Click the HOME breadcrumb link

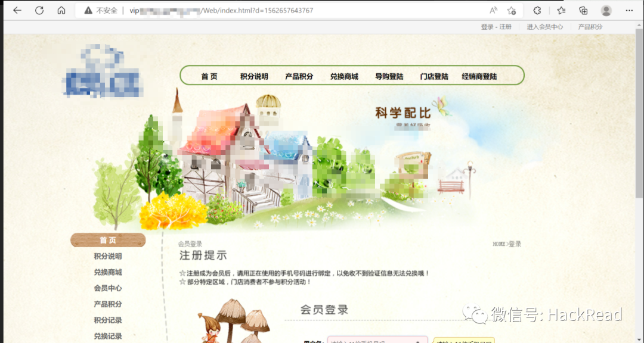pyautogui.click(x=499, y=244)
